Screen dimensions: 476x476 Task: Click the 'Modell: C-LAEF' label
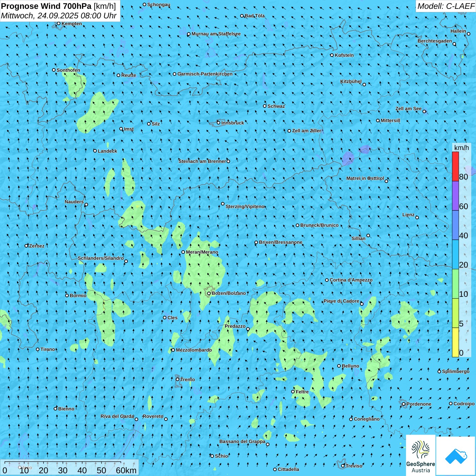pyautogui.click(x=446, y=6)
